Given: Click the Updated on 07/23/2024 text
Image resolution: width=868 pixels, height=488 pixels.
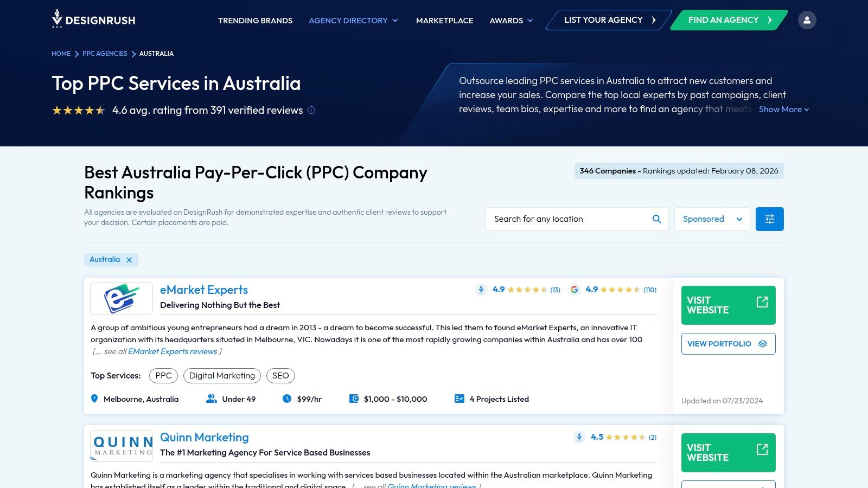Looking at the screenshot, I should [722, 401].
